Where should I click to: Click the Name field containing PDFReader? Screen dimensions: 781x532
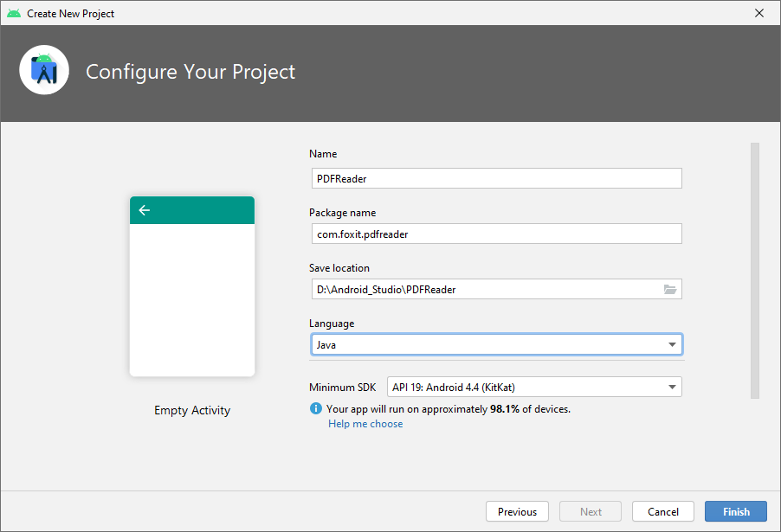tap(495, 179)
